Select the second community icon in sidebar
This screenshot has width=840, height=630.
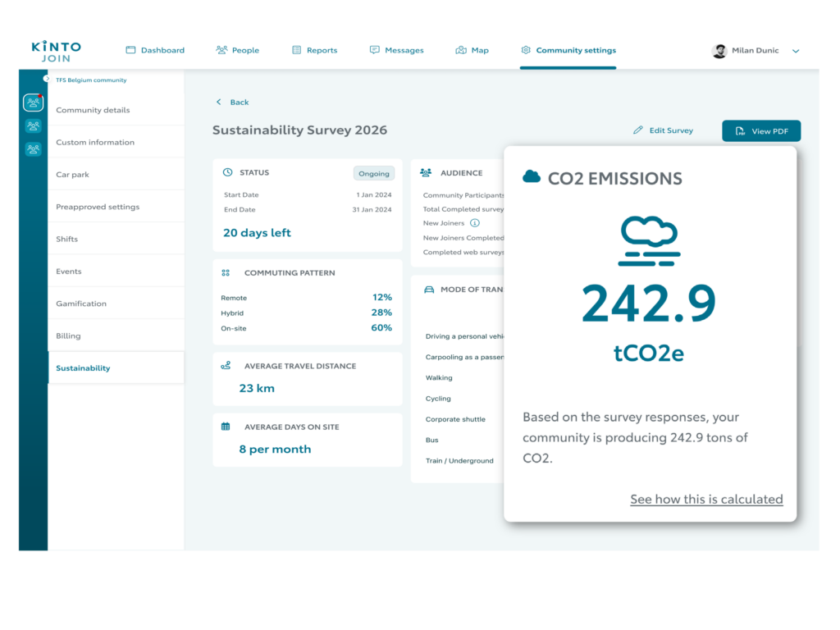[33, 126]
